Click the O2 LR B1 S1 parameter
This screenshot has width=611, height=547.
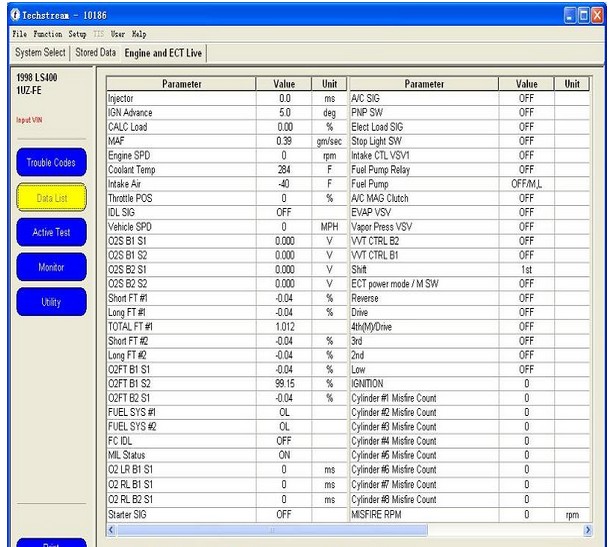[130, 469]
